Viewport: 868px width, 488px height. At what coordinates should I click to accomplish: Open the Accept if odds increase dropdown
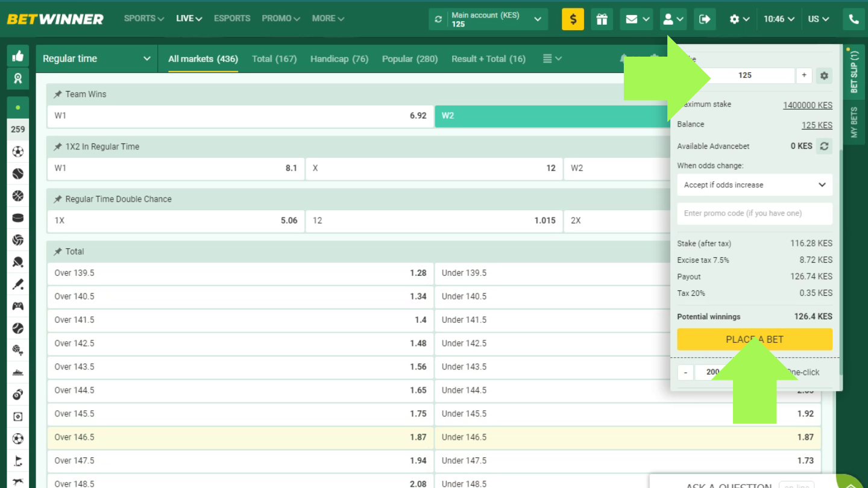(x=754, y=185)
